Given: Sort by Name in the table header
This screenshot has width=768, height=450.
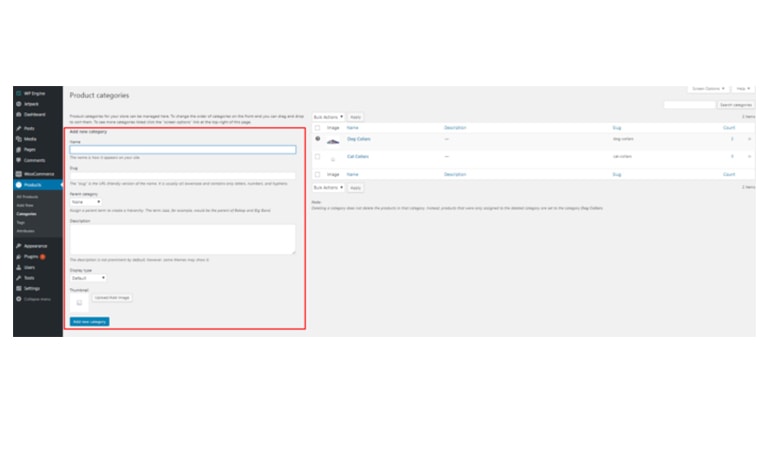Looking at the screenshot, I should click(353, 128).
